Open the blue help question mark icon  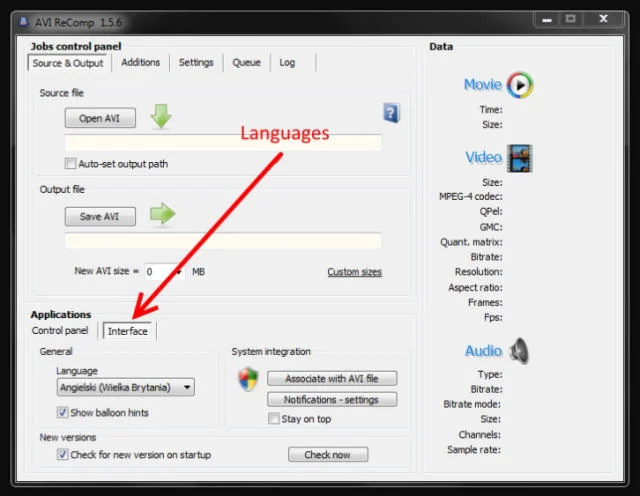coord(391,113)
